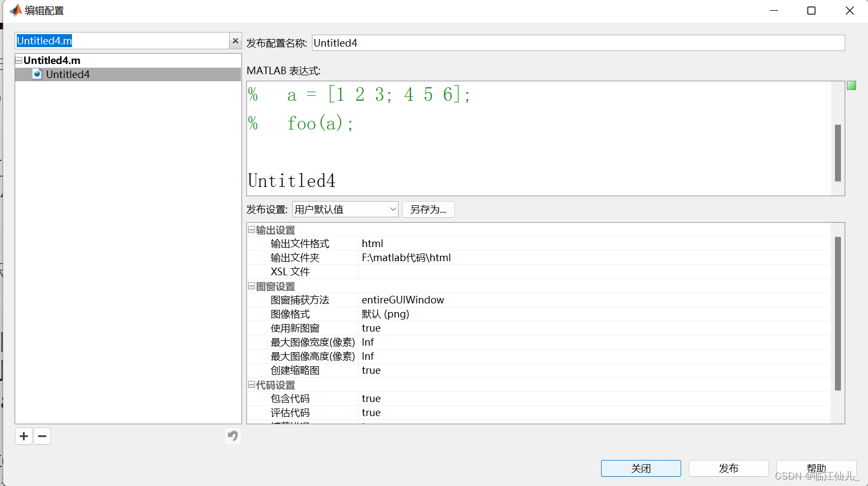868x486 pixels.
Task: Select the Untitled4 tree row
Action: pyautogui.click(x=128, y=74)
